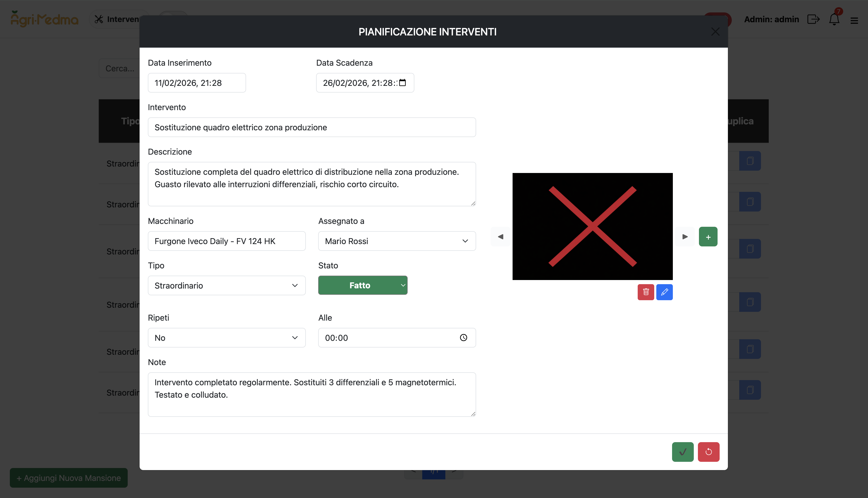Click Aggiungi Nuova Mansione button

point(69,478)
